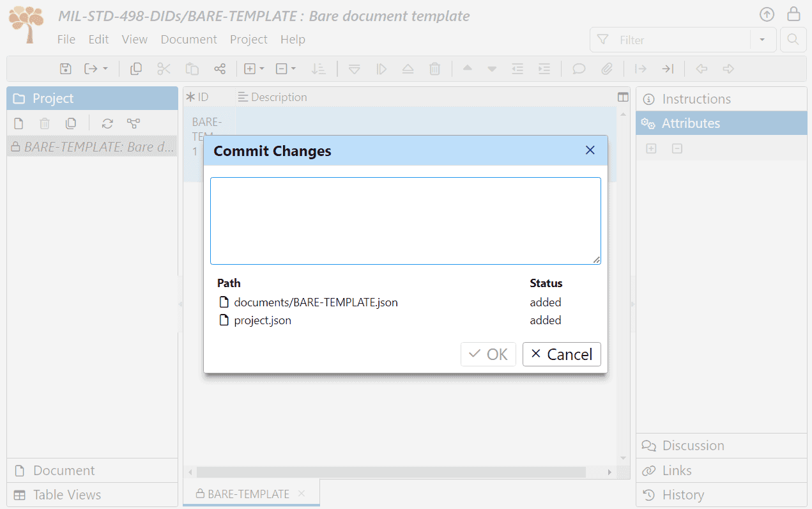Expand the Project panel header
Image resolution: width=812 pixels, height=509 pixels.
pyautogui.click(x=93, y=98)
